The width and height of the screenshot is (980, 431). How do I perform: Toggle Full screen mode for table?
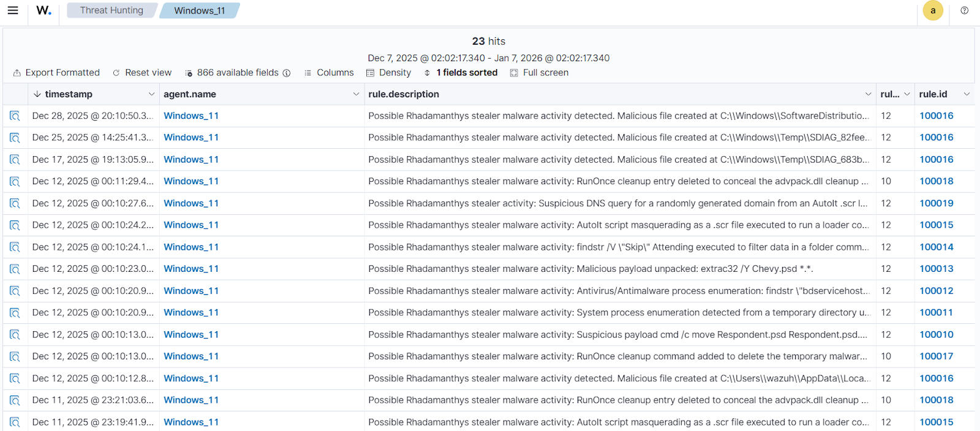click(539, 73)
